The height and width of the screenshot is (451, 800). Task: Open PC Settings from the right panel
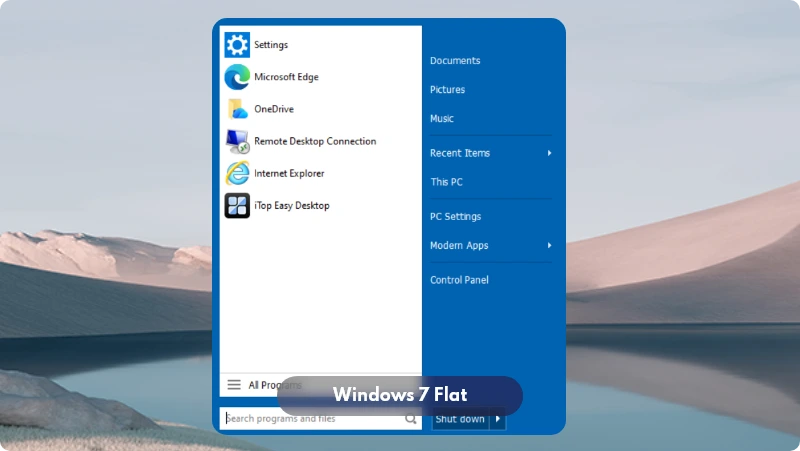(x=455, y=217)
